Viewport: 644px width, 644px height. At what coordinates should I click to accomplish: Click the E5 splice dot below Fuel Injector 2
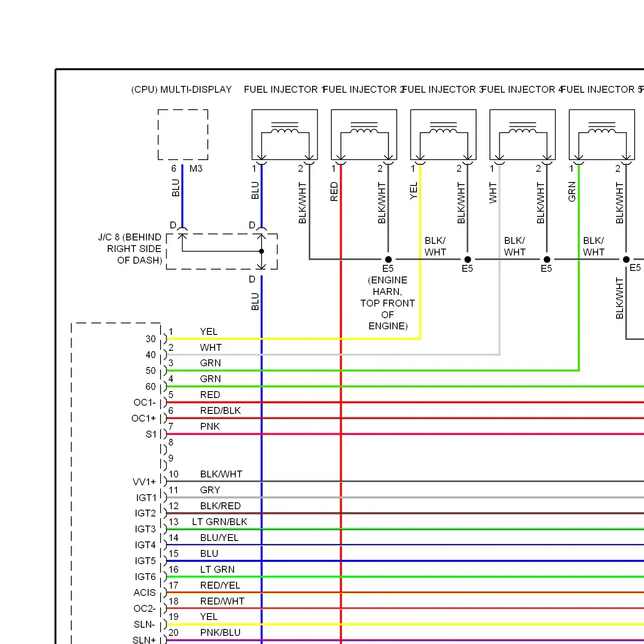point(388,259)
